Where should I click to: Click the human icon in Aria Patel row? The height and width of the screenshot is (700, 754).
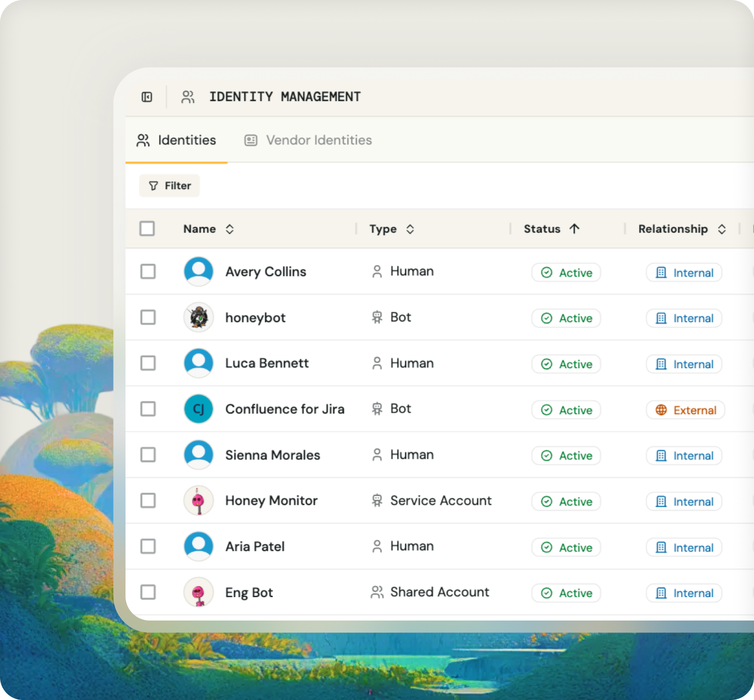coord(377,546)
